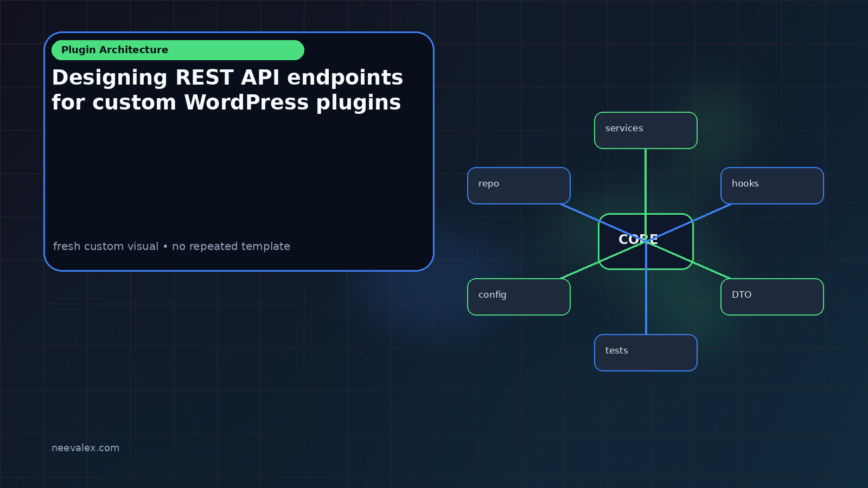Click the CORE center node
868x488 pixels.
(646, 241)
